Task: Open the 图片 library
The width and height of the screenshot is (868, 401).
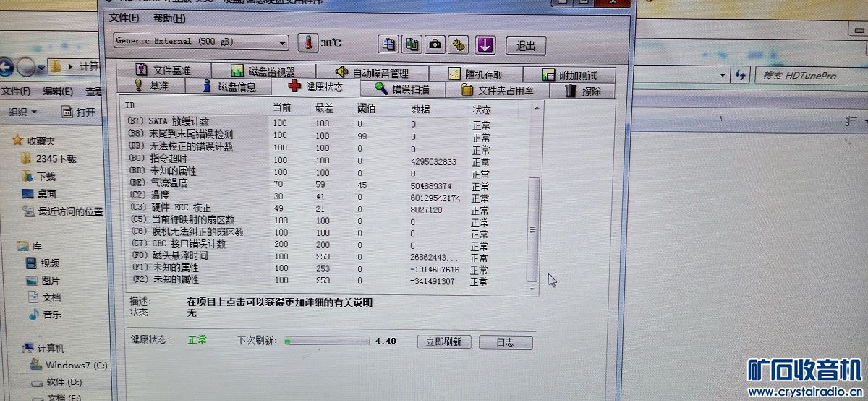Action: [43, 281]
